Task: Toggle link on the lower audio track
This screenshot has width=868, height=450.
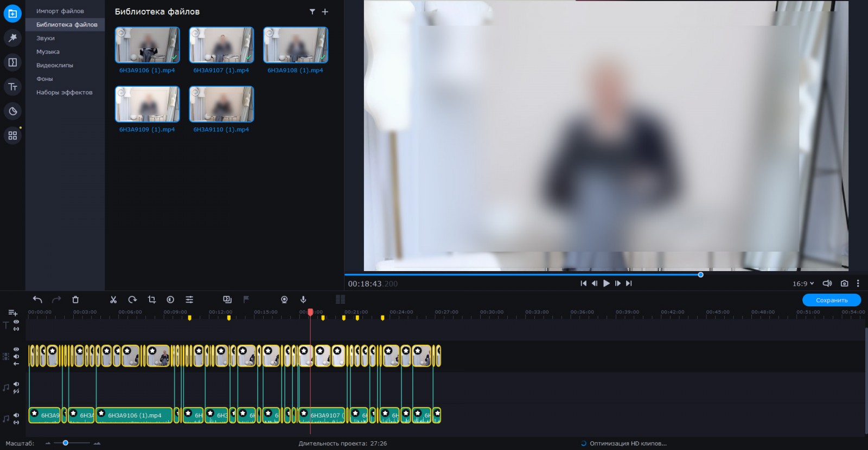Action: pyautogui.click(x=16, y=422)
